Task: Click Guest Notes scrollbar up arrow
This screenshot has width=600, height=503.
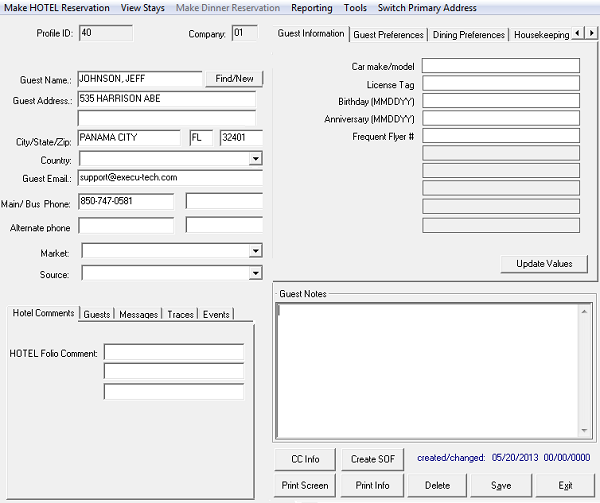Action: tap(584, 312)
